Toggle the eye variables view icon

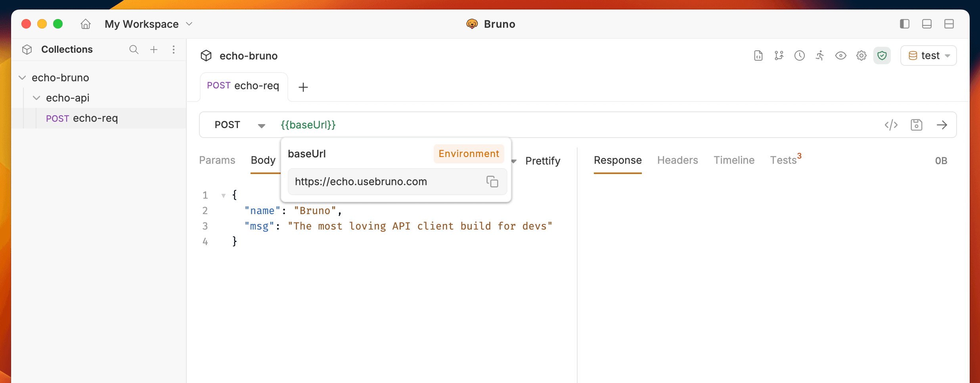(x=840, y=56)
